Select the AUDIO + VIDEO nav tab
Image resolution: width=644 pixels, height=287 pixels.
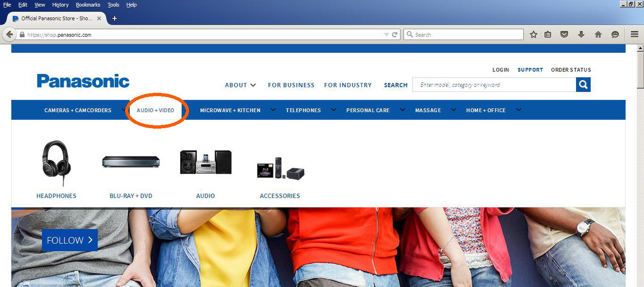[155, 110]
